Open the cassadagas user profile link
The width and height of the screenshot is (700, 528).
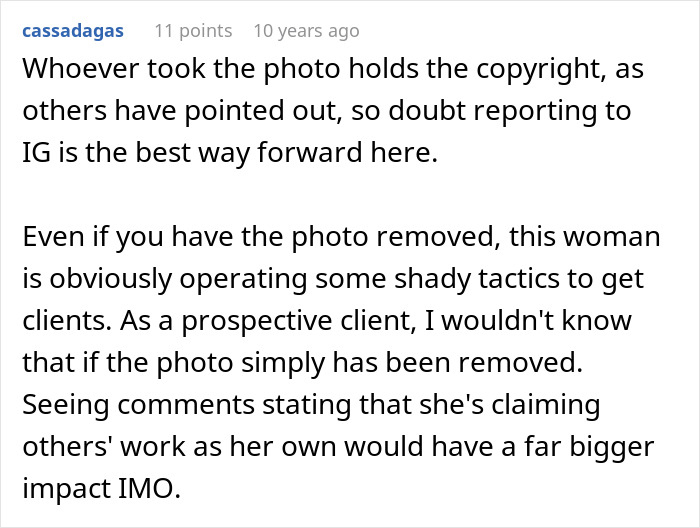coord(73,31)
